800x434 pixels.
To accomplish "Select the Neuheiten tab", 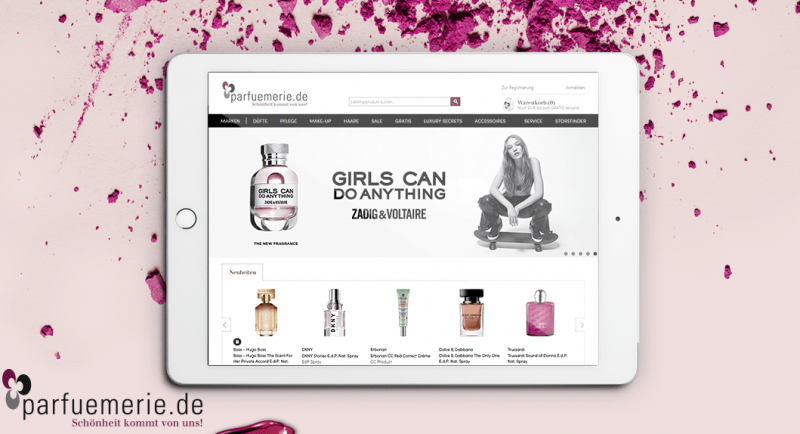I will click(x=242, y=272).
